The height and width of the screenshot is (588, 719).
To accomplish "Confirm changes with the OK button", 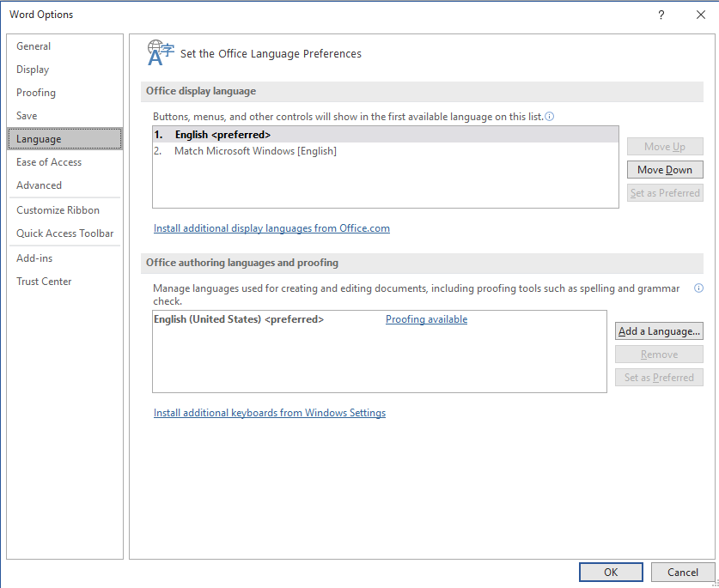I will pos(611,573).
